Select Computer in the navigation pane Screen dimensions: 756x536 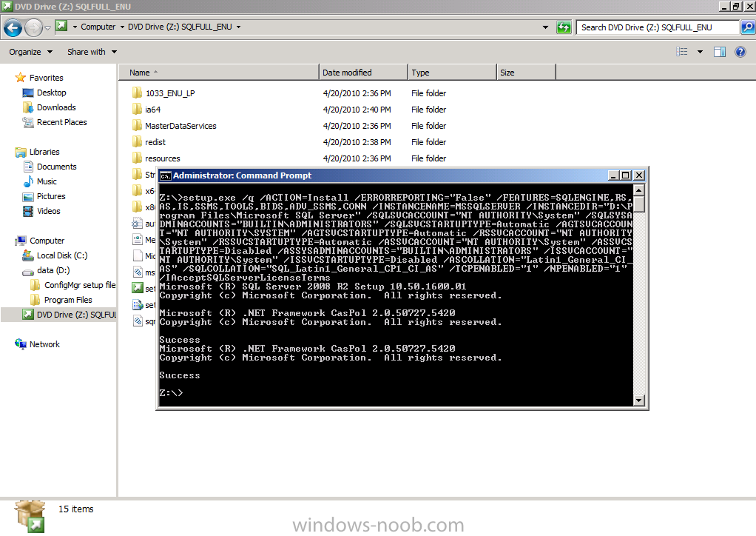point(47,241)
